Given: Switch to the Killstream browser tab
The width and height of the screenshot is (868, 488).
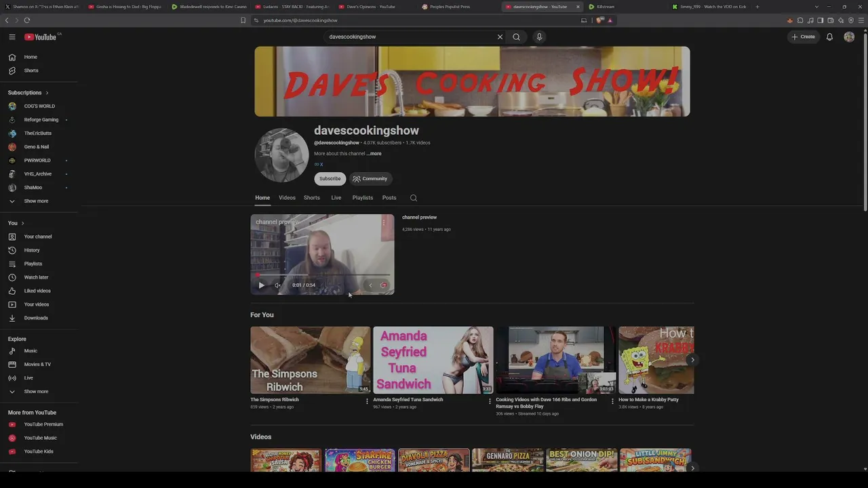Looking at the screenshot, I should (605, 7).
